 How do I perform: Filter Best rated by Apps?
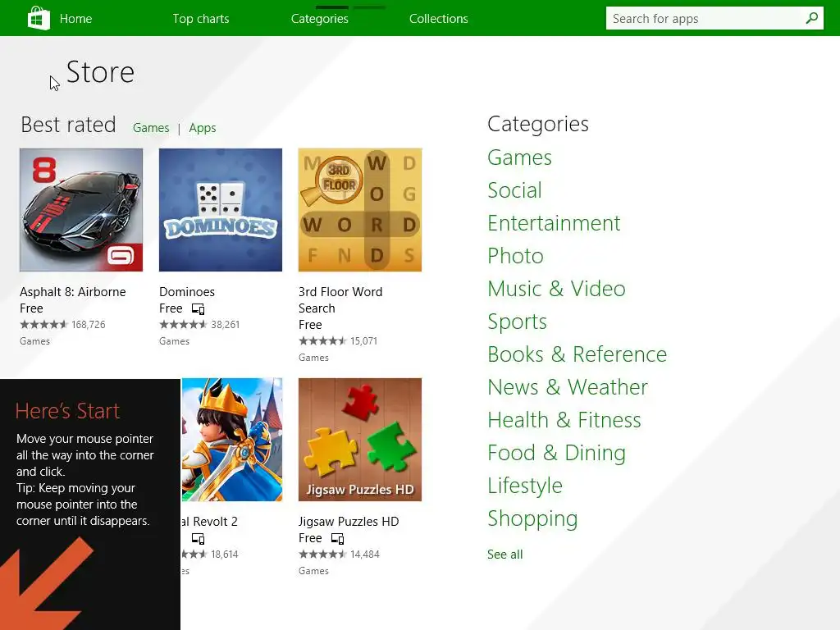202,128
